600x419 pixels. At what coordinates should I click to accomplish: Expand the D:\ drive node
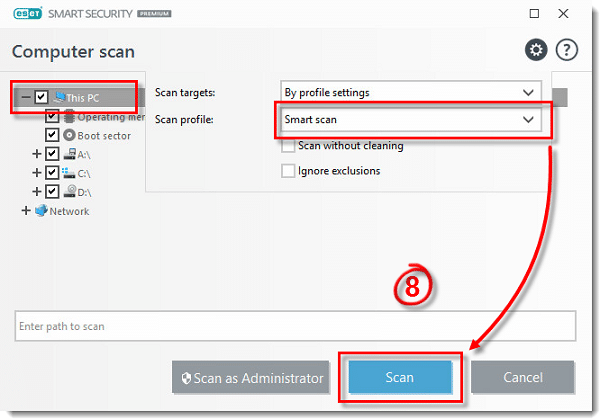click(x=36, y=191)
